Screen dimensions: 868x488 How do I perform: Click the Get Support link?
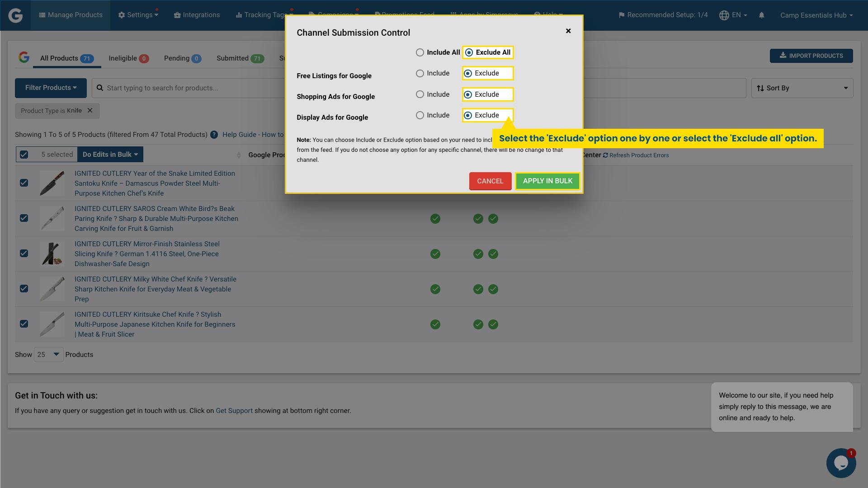click(234, 410)
